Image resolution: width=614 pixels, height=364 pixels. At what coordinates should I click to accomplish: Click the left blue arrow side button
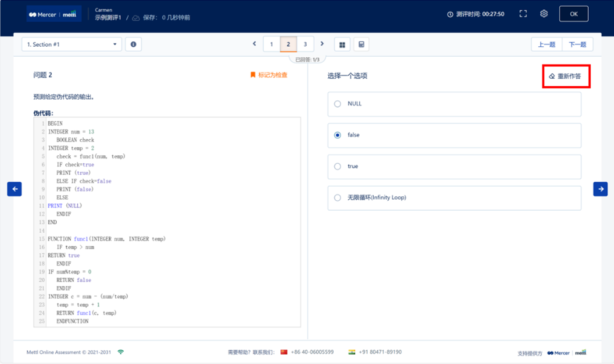14,189
